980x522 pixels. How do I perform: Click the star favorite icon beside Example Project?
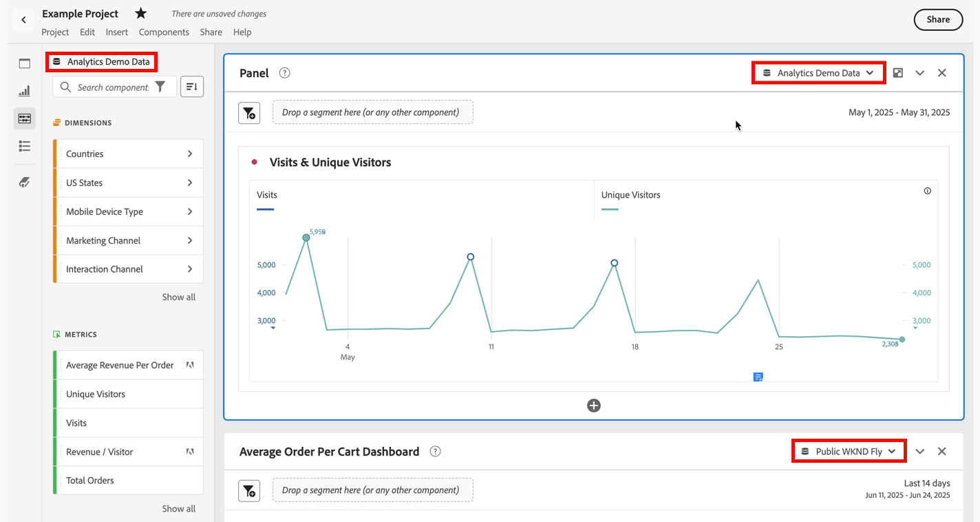[x=140, y=14]
